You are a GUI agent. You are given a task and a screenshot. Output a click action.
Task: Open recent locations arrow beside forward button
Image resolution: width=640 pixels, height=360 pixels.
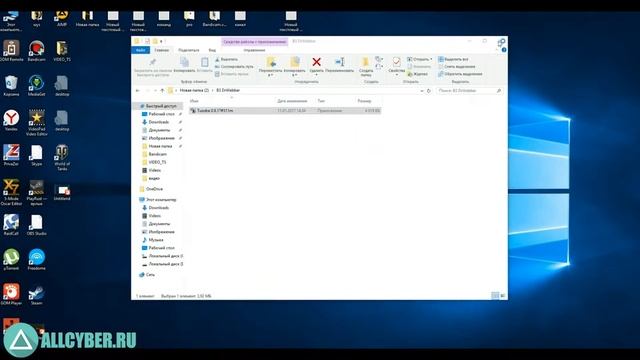coord(155,91)
